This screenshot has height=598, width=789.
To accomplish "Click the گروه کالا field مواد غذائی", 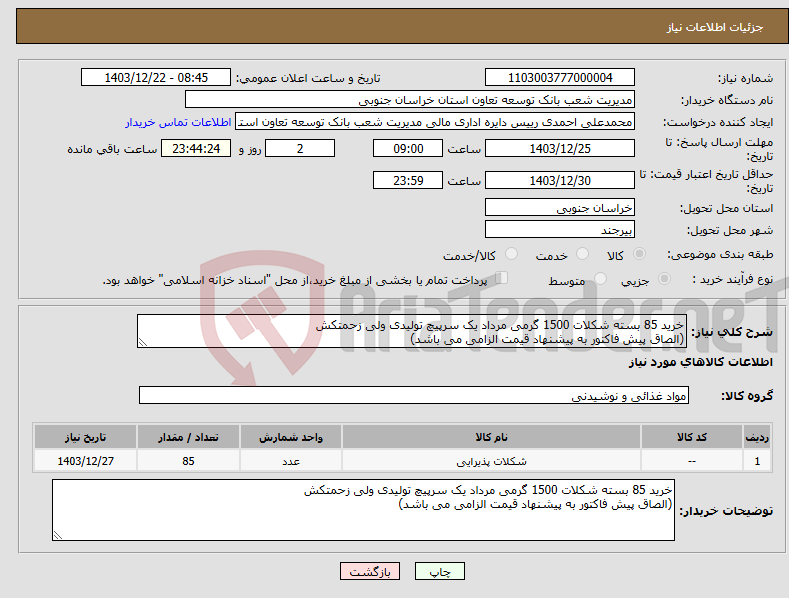I will coord(414,396).
